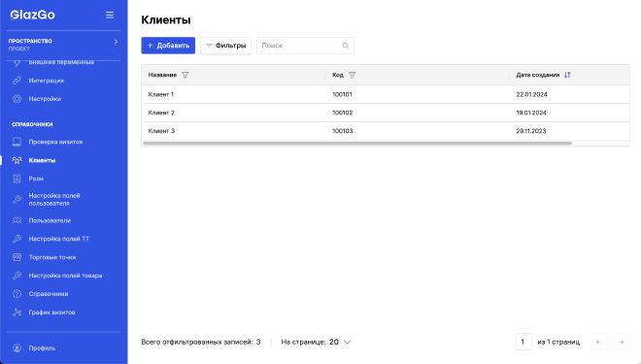Filter the Название column

[x=186, y=75]
